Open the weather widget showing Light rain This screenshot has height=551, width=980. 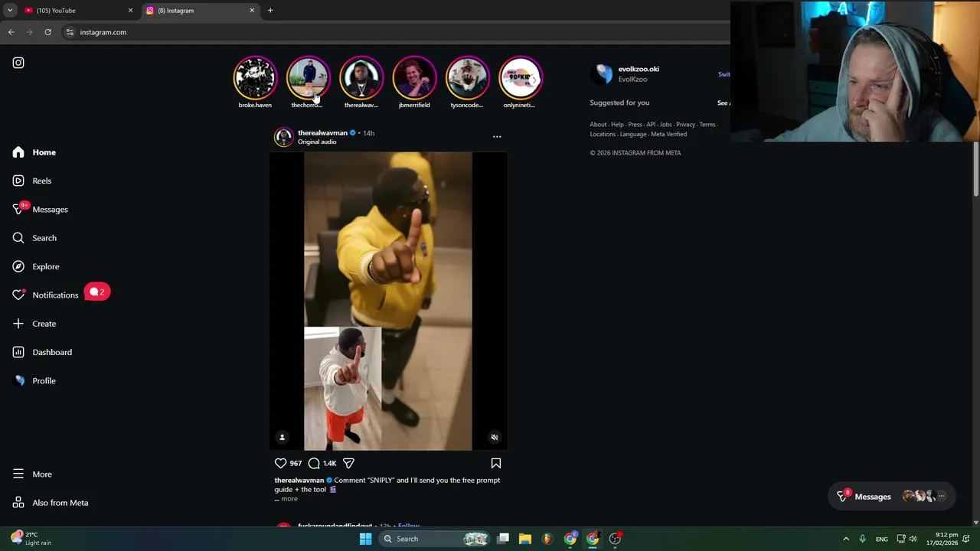point(31,539)
